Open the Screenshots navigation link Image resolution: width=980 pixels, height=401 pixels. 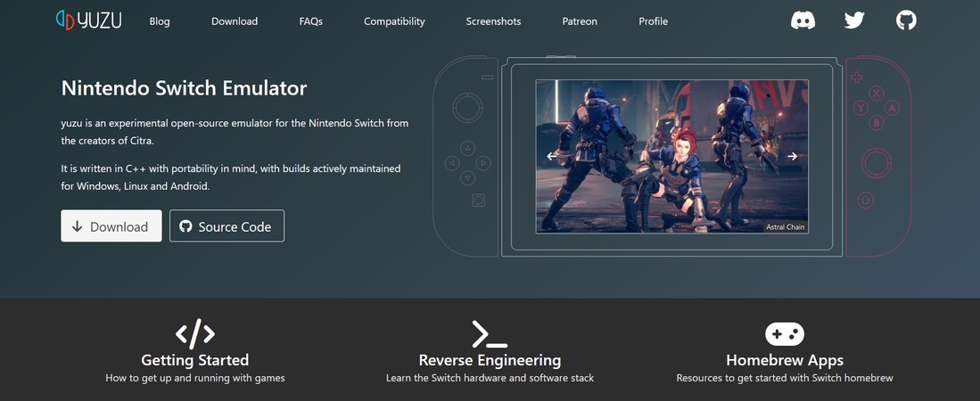493,21
